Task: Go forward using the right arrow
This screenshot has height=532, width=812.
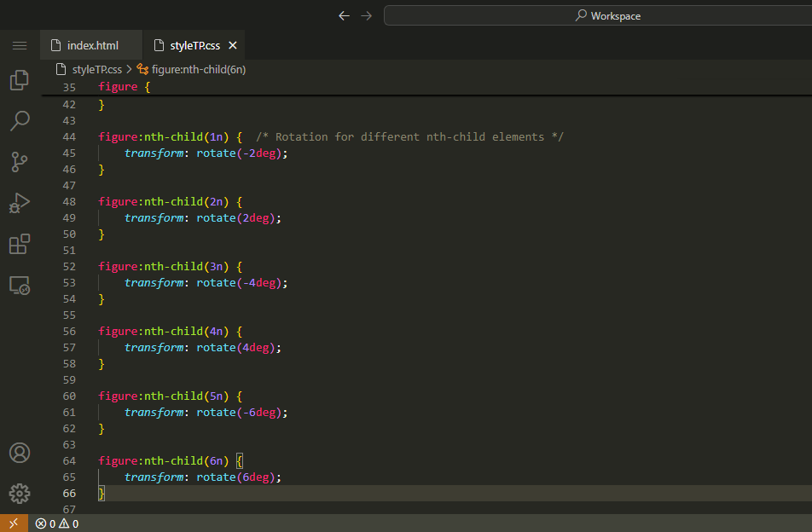Action: click(367, 15)
